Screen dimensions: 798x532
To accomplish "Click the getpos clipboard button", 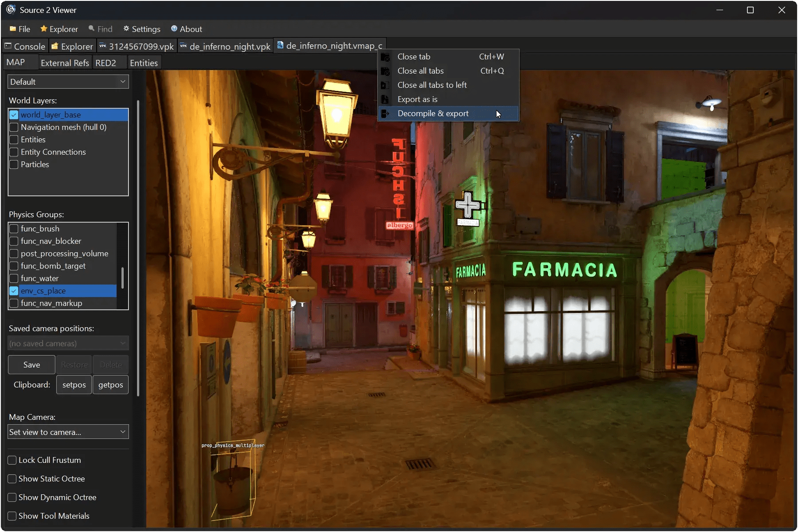I will [x=110, y=385].
